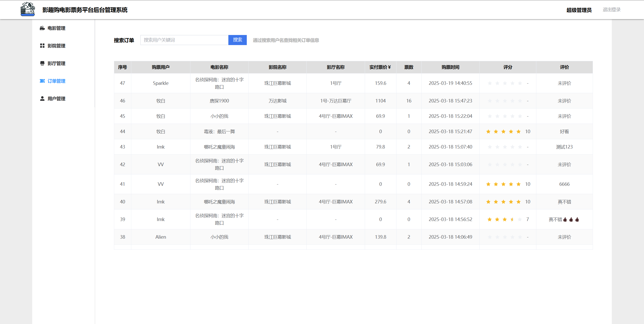The height and width of the screenshot is (324, 644).
Task: Click 超级管理员 in the top right corner
Action: [579, 10]
